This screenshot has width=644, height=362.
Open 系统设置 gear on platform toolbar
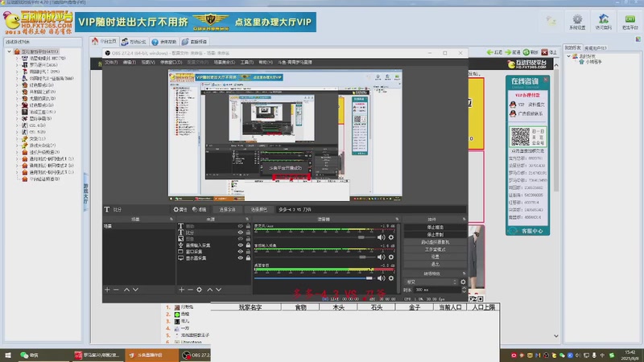tap(577, 22)
